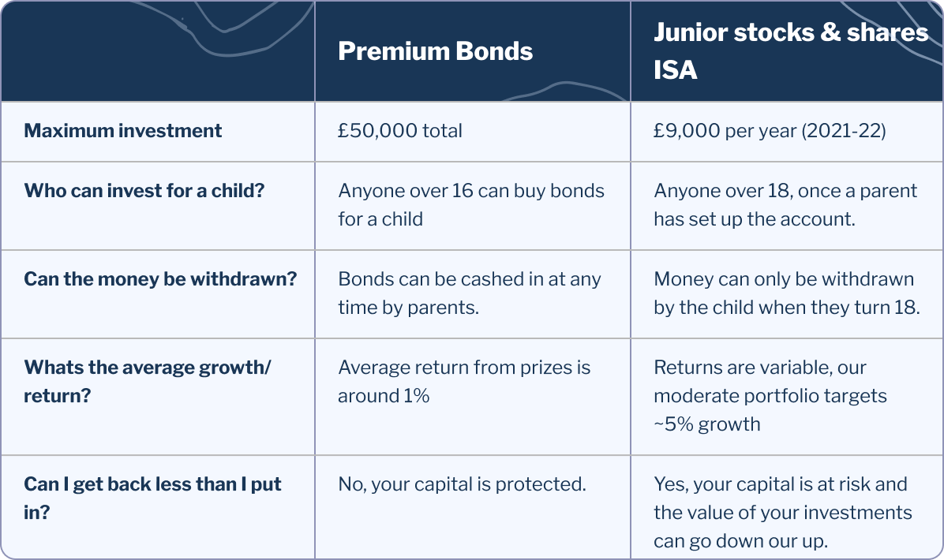Screen dimensions: 944x560
Task: Click 'Anyone over 18, once a parent' cell
Action: click(785, 205)
